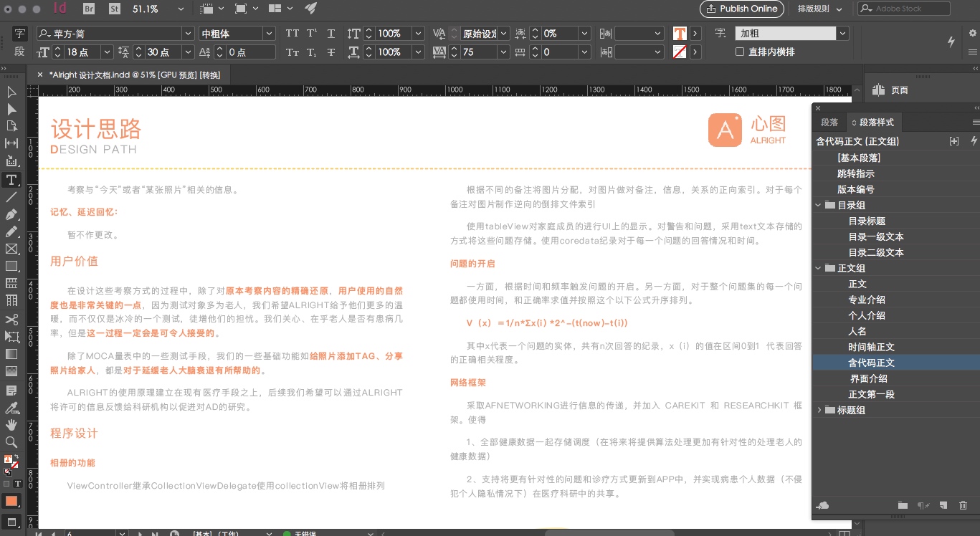Switch to the 段落 panel tab

pos(829,123)
